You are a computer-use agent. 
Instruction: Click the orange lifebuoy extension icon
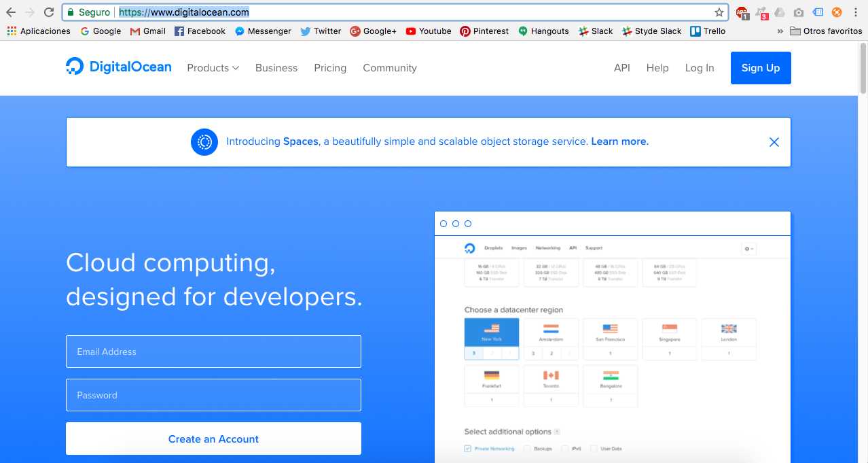[x=837, y=12]
